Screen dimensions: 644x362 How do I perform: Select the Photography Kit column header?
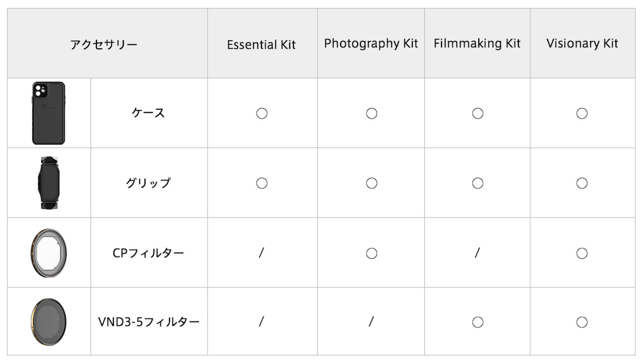coord(371,43)
